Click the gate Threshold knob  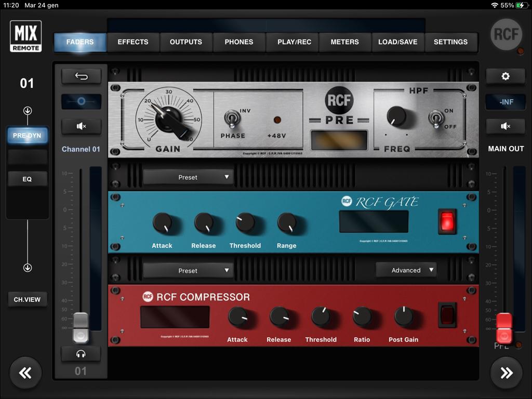tap(246, 223)
